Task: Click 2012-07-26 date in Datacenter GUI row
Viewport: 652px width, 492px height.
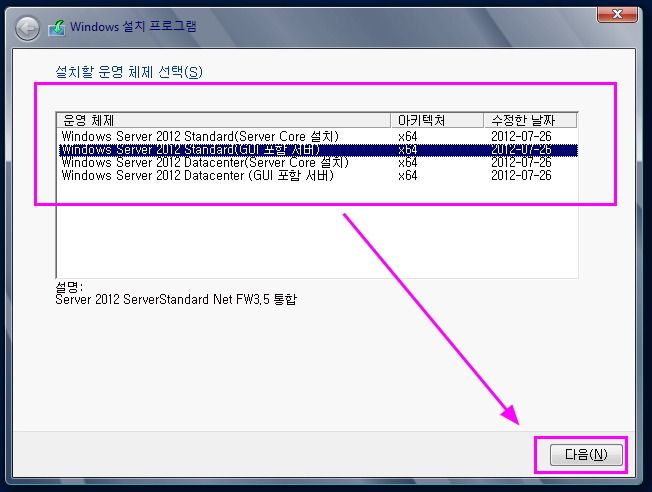Action: coord(521,176)
